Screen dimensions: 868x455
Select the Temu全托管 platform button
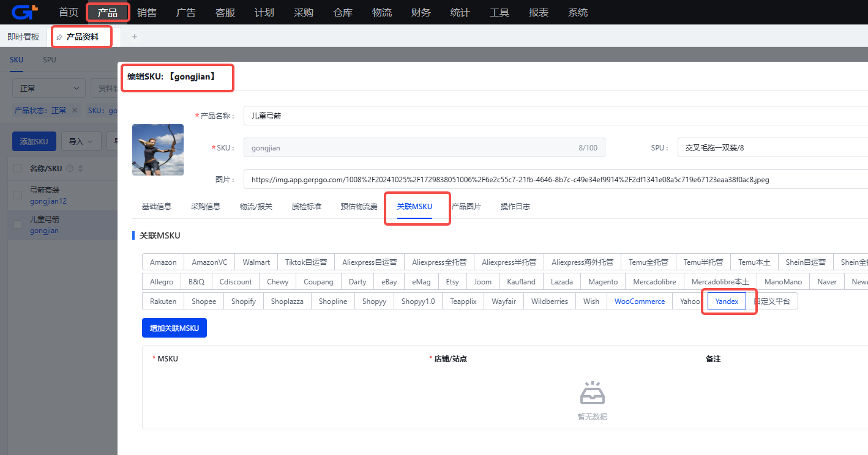tap(648, 262)
